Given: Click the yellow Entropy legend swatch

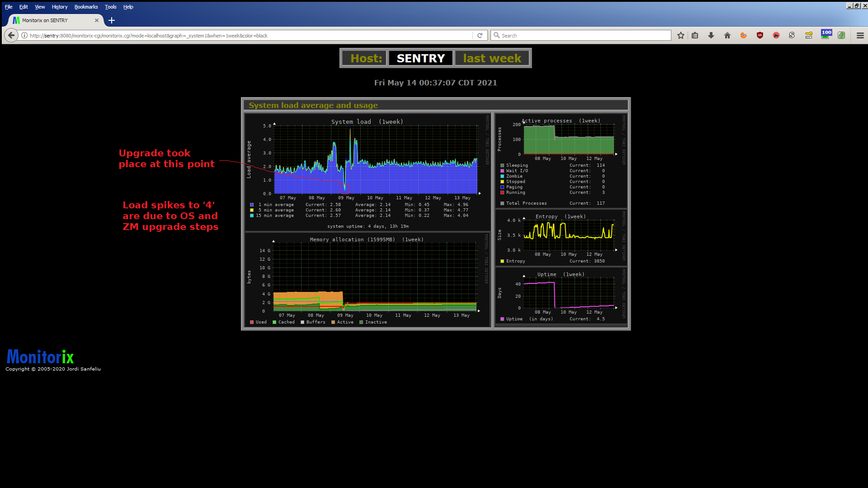Looking at the screenshot, I should (502, 261).
